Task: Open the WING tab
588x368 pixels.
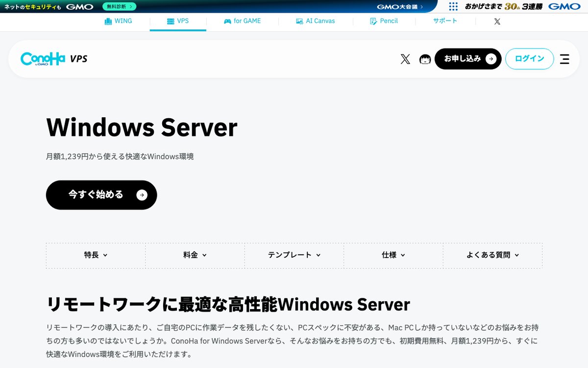Action: tap(118, 22)
